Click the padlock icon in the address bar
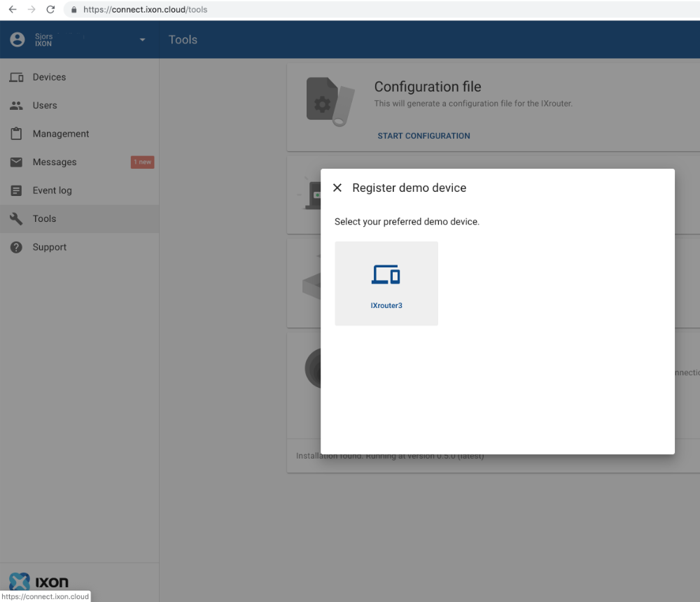This screenshot has height=602, width=700. coord(73,10)
